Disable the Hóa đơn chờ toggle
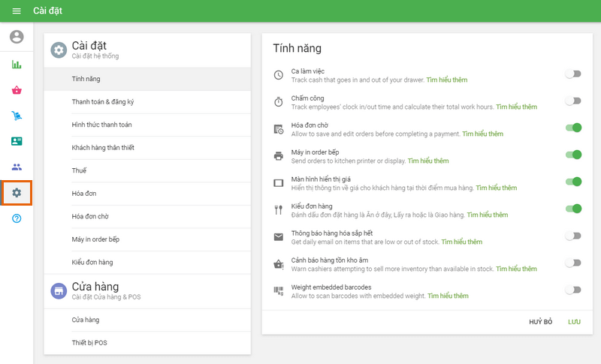The width and height of the screenshot is (601, 364). (x=573, y=128)
